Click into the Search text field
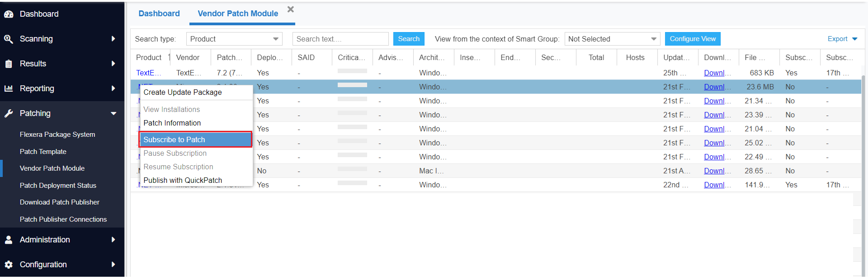The width and height of the screenshot is (868, 279). [340, 39]
